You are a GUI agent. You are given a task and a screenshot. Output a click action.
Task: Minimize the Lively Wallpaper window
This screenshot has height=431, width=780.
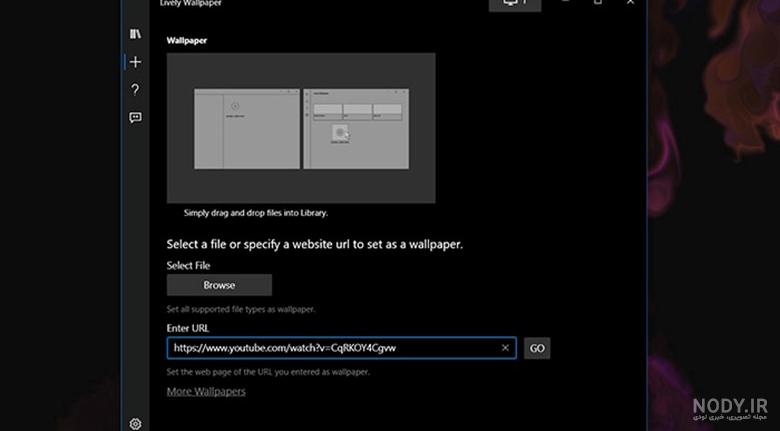point(565,2)
